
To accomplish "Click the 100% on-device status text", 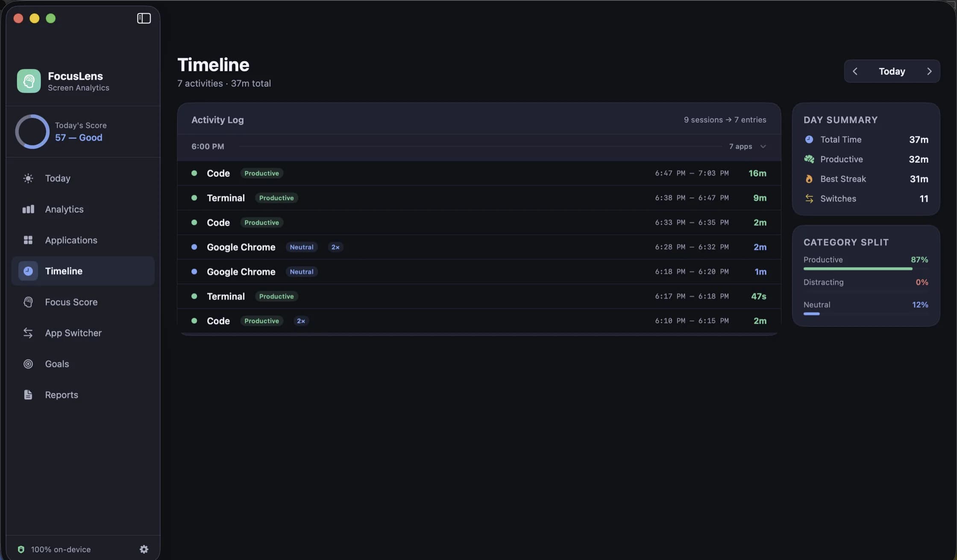I will [61, 549].
